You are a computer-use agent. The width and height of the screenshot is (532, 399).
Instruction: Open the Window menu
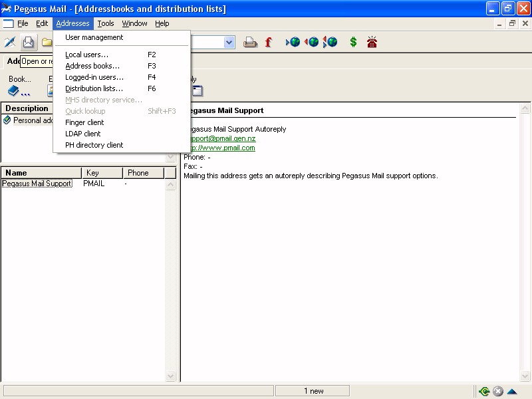click(134, 23)
